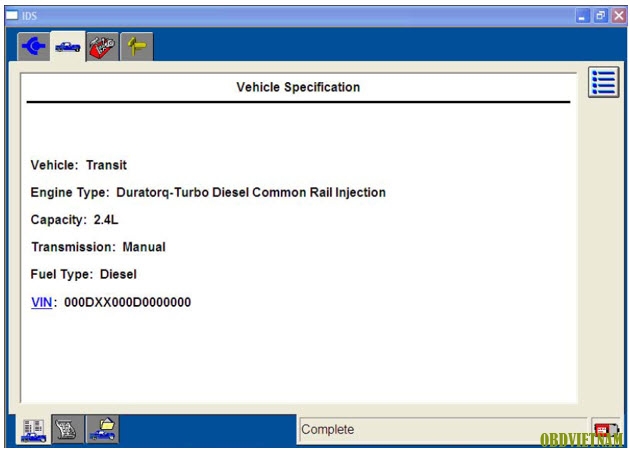Click the VIN number 000DXX000D0000000
This screenshot has width=630, height=451.
point(127,302)
